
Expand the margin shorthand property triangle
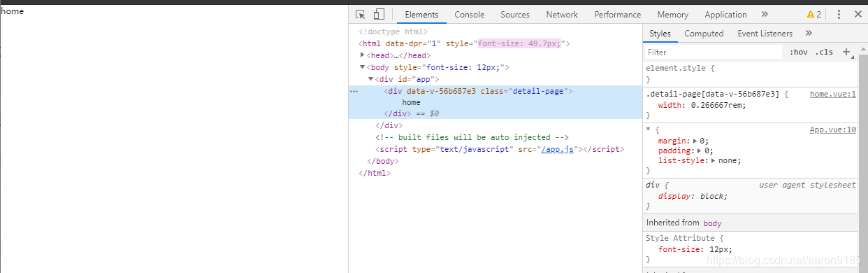click(x=695, y=141)
